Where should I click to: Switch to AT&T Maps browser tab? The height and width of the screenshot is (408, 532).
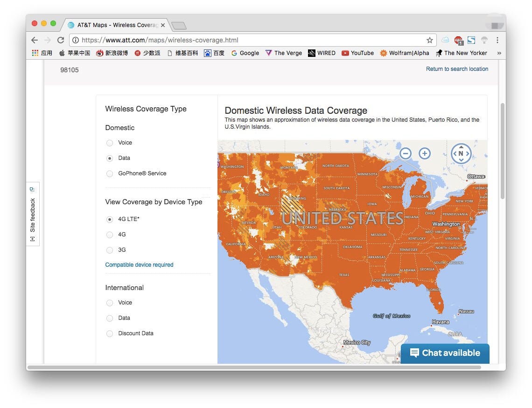coord(115,25)
